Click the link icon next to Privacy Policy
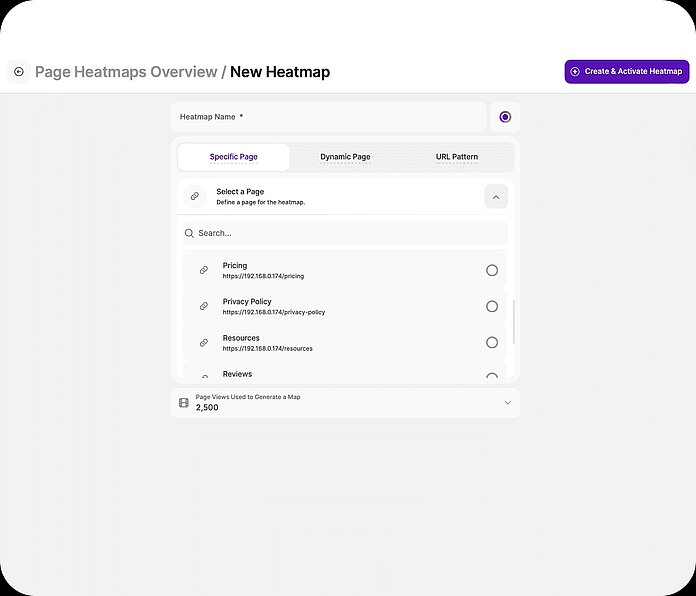This screenshot has height=596, width=696. tap(204, 306)
